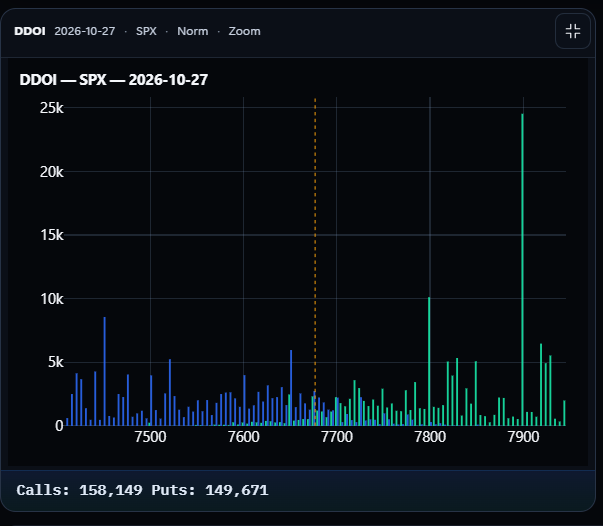Select the SPX symbol label in header
This screenshot has width=603, height=526.
pos(146,31)
